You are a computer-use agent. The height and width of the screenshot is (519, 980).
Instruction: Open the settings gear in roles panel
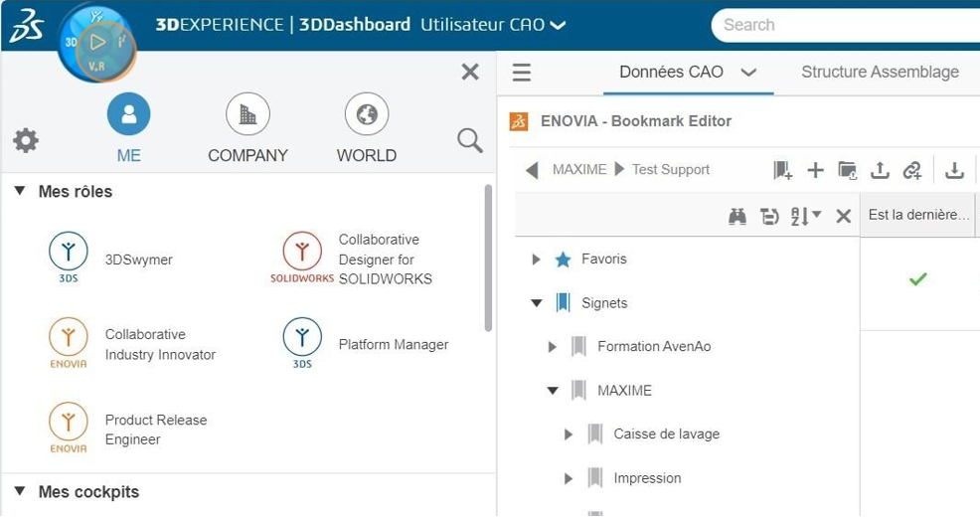pos(26,141)
